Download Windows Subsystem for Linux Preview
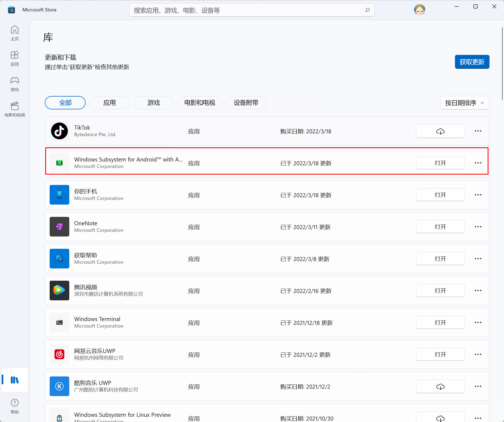The image size is (504, 422). pos(440,417)
